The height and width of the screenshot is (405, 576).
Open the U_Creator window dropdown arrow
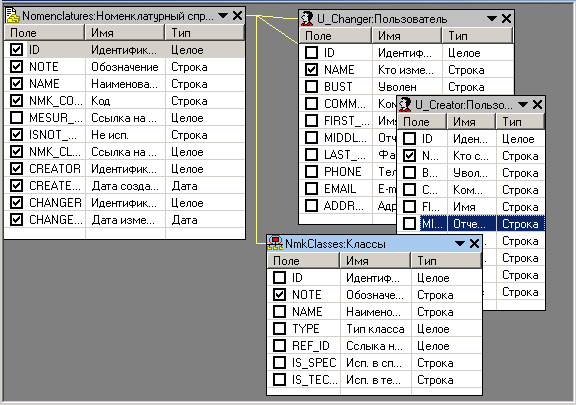point(523,105)
